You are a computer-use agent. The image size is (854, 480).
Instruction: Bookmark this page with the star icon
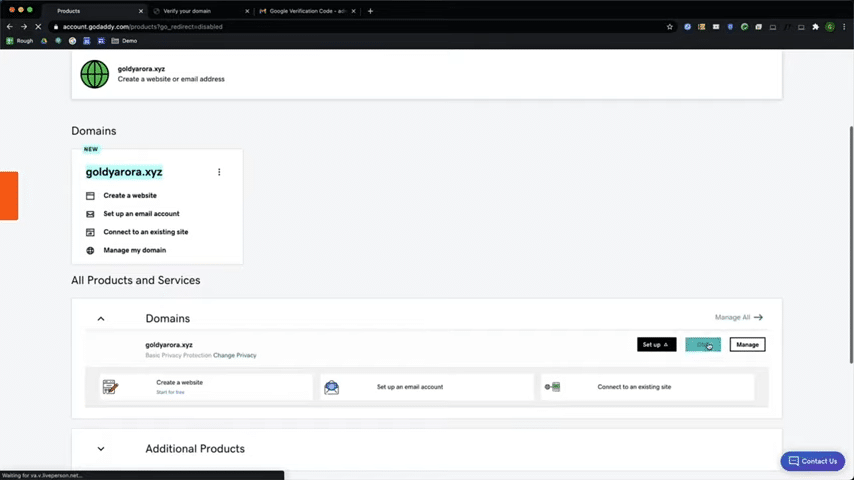[x=670, y=27]
